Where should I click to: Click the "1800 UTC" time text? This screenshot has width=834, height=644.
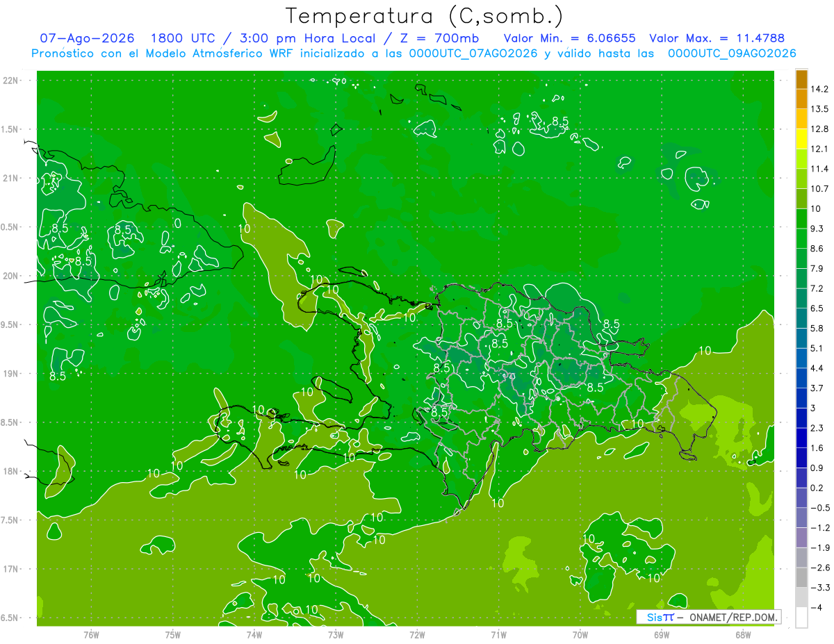[183, 38]
